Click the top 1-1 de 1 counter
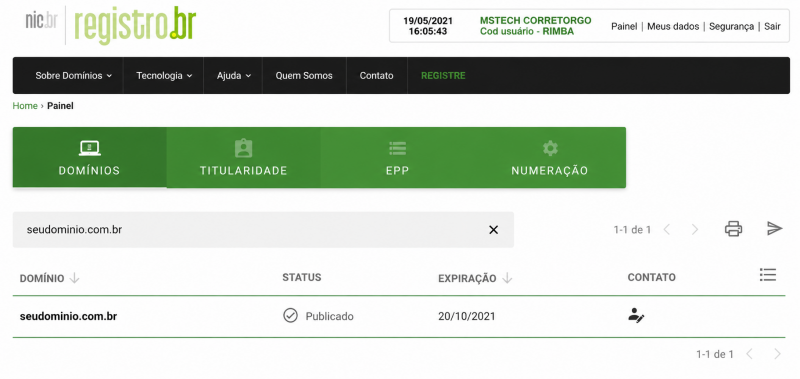 [x=632, y=230]
